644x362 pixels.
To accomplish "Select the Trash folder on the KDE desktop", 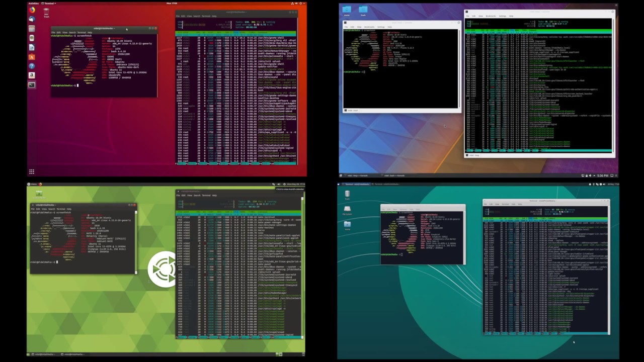I will click(363, 11).
